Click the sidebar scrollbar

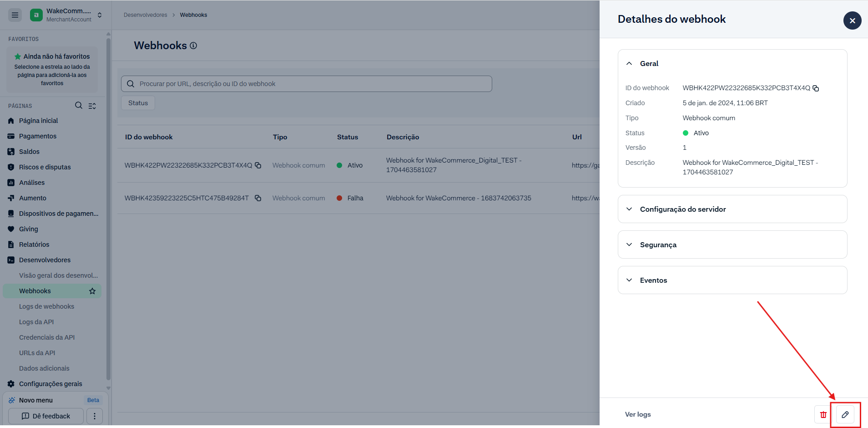[x=108, y=209]
